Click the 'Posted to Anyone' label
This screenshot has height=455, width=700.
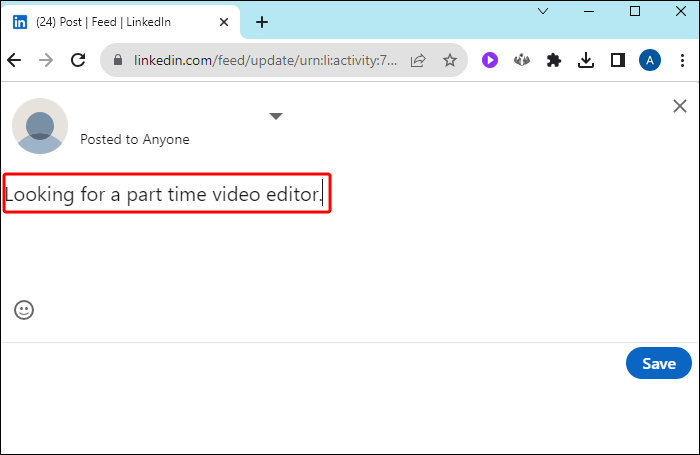tap(135, 139)
